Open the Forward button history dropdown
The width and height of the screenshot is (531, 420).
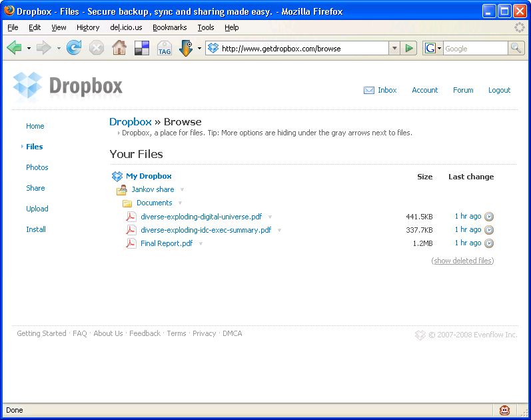pos(59,49)
